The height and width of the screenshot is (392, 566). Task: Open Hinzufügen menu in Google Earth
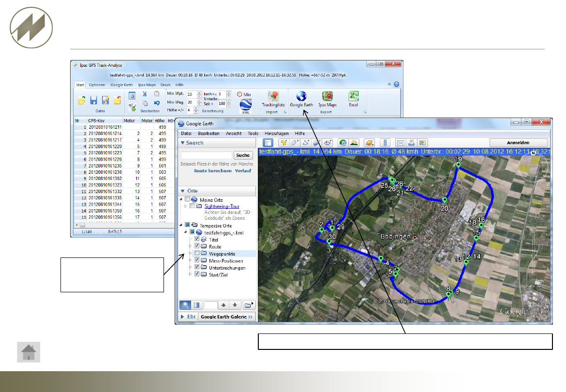[277, 134]
